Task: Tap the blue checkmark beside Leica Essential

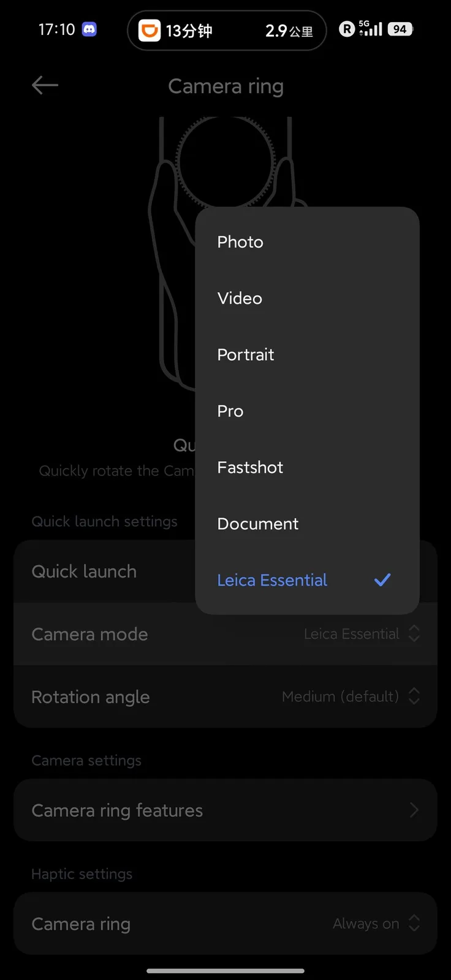Action: coord(382,579)
